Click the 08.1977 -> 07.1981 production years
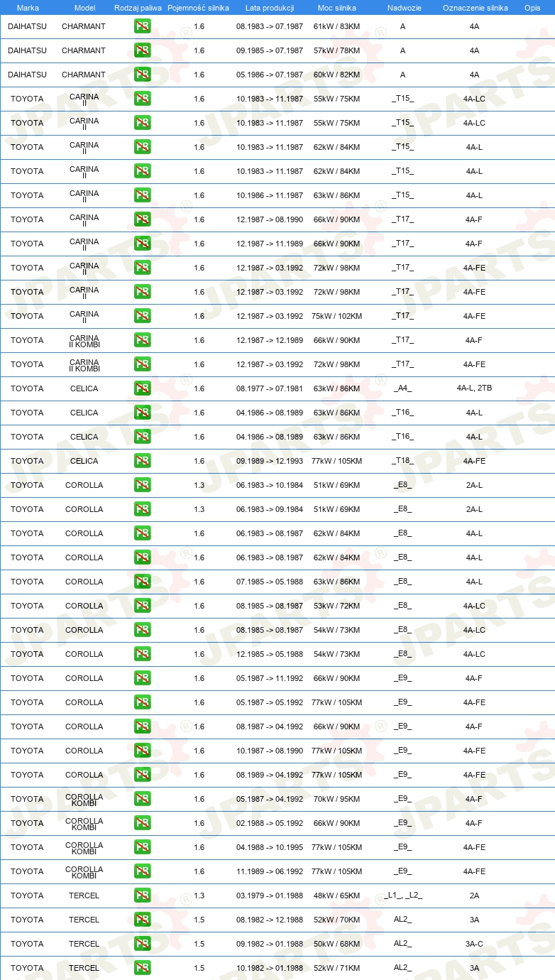Screen dimensions: 555x980 (x=270, y=388)
